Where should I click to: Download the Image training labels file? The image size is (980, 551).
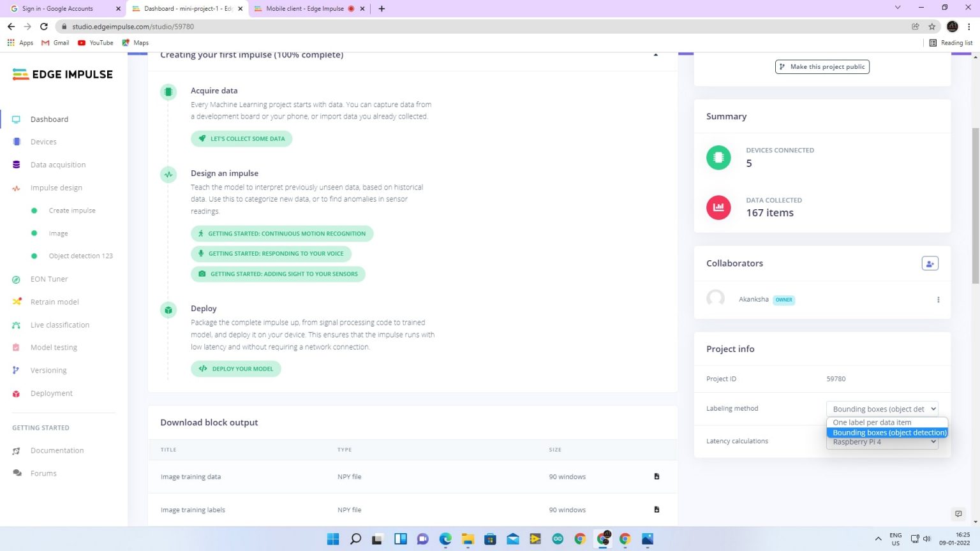[x=657, y=510]
